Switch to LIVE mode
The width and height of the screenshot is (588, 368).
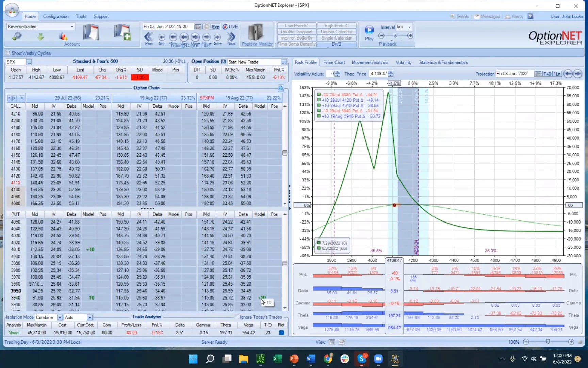(230, 27)
